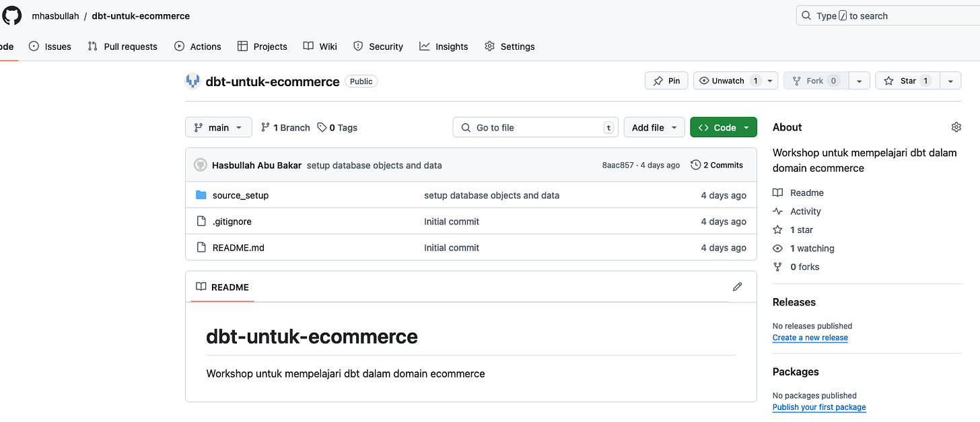Viewport: 980px width, 422px height.
Task: Click the star icon in the Star button
Action: point(888,81)
